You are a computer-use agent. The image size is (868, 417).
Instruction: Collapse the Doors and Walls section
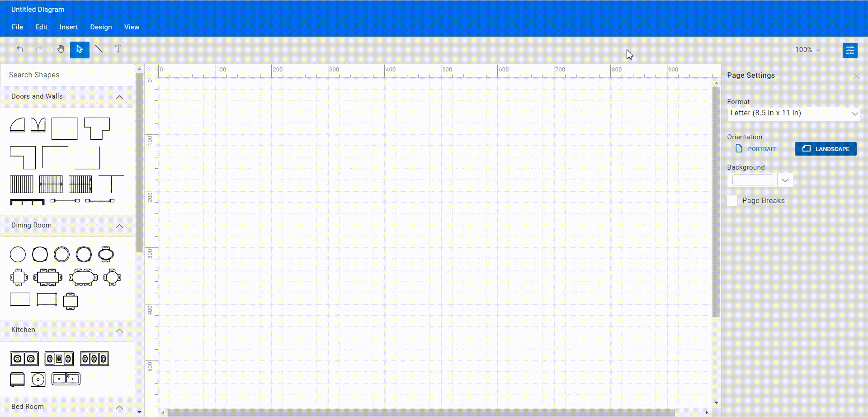click(119, 97)
